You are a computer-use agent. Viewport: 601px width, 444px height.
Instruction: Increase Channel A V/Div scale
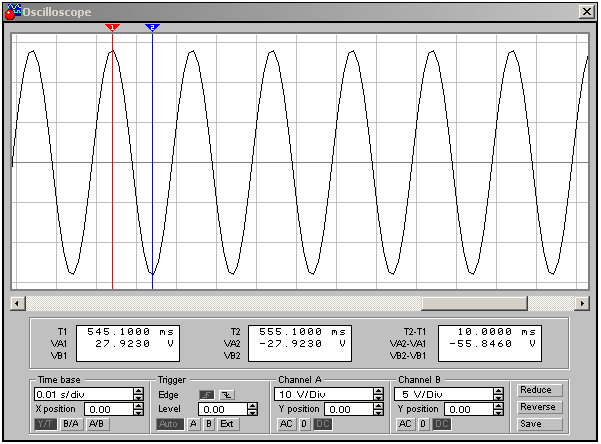(379, 391)
